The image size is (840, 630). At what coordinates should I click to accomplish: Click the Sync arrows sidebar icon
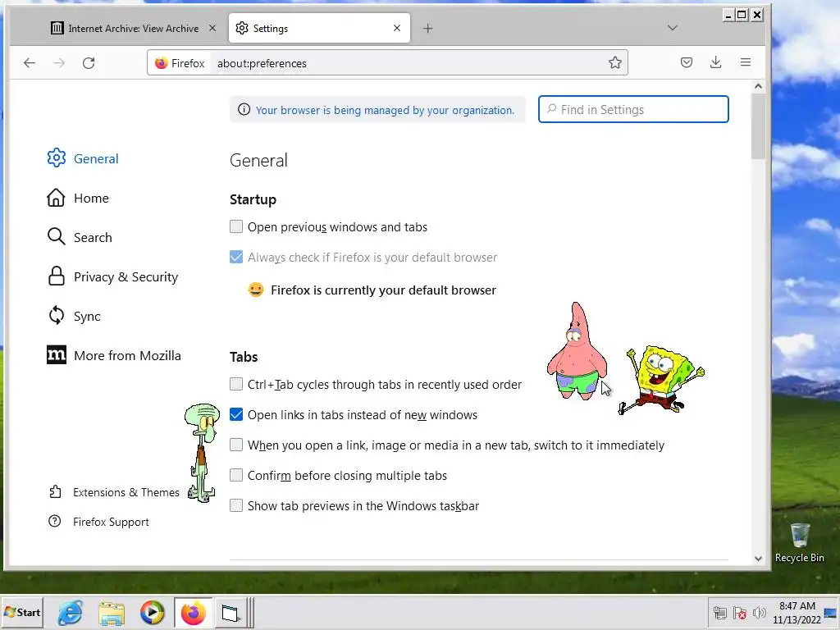[57, 316]
